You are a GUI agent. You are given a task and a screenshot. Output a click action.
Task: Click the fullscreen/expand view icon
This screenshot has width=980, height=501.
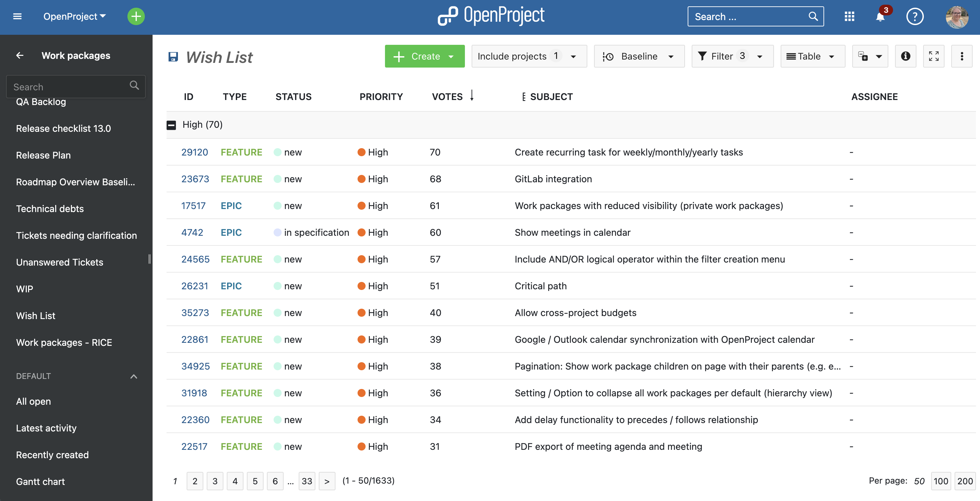(934, 56)
